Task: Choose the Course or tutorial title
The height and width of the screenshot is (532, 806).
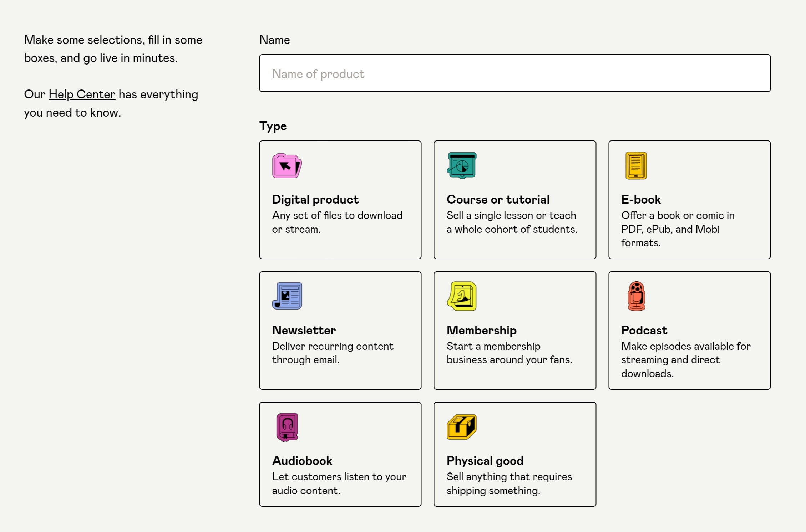Action: click(498, 199)
